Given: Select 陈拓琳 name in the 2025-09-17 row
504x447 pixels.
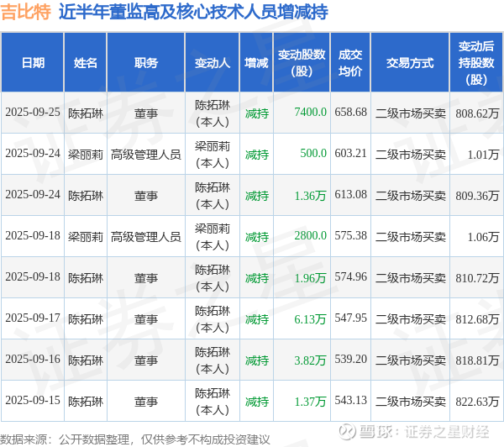Looking at the screenshot, I should coord(86,319).
